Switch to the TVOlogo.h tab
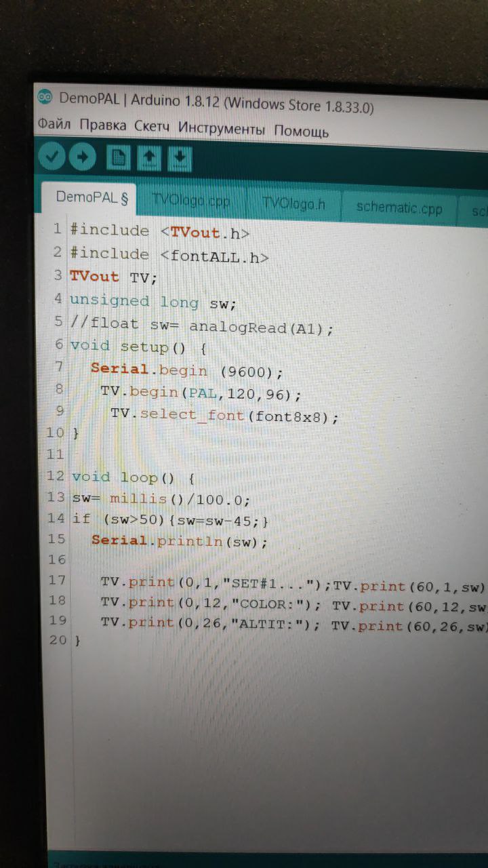Screen dimensions: 488x868 click(x=293, y=203)
